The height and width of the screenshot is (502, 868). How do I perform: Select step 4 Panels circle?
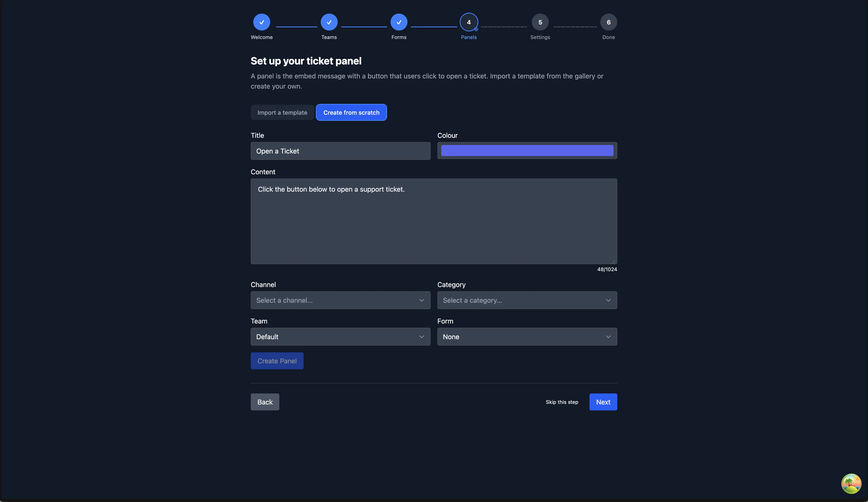coord(469,22)
